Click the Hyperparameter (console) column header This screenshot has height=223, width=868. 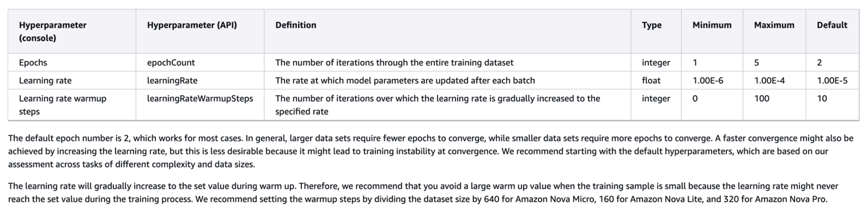pyautogui.click(x=53, y=31)
